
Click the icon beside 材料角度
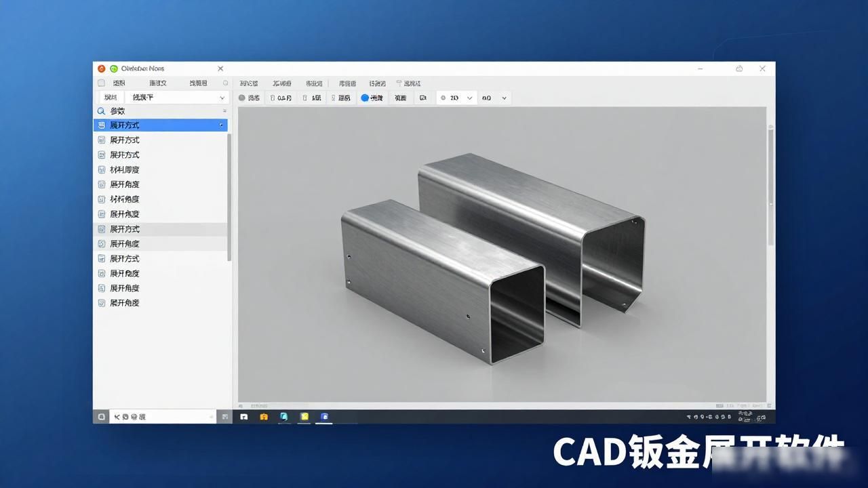pos(102,199)
